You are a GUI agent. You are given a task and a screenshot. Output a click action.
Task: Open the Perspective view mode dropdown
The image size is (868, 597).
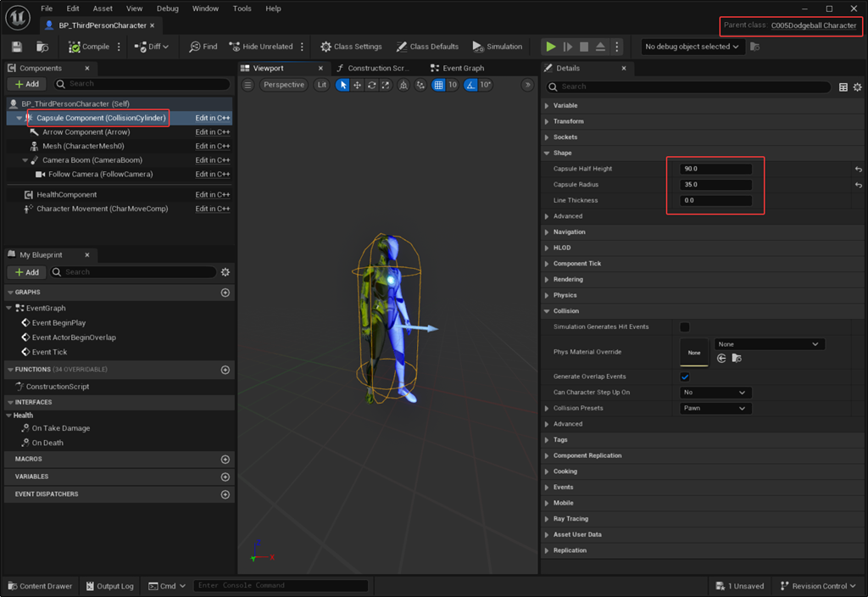[x=283, y=85]
